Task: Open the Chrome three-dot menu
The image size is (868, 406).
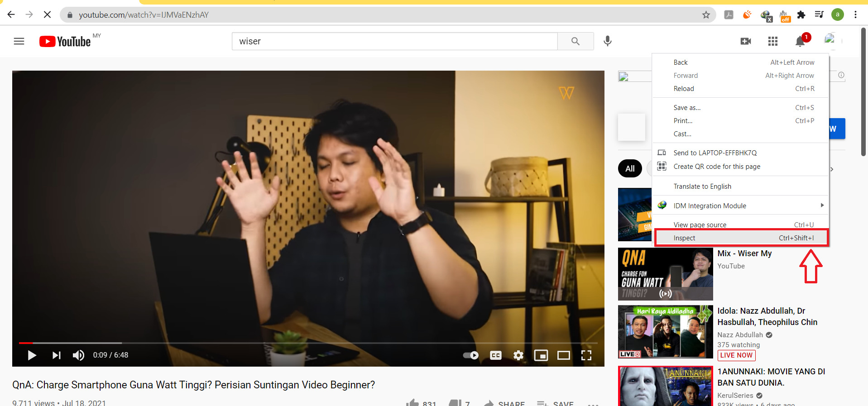Action: point(855,14)
